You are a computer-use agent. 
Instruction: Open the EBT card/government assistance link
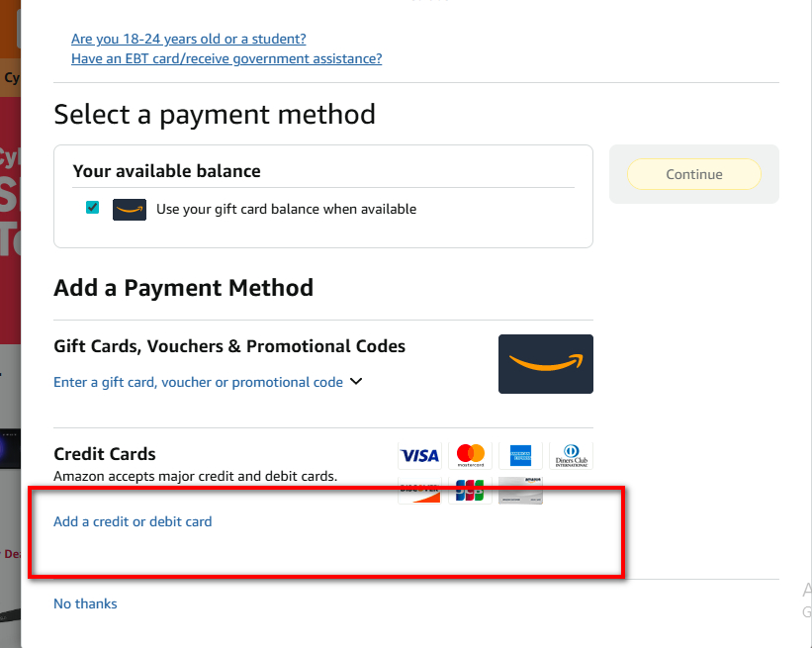[x=226, y=58]
